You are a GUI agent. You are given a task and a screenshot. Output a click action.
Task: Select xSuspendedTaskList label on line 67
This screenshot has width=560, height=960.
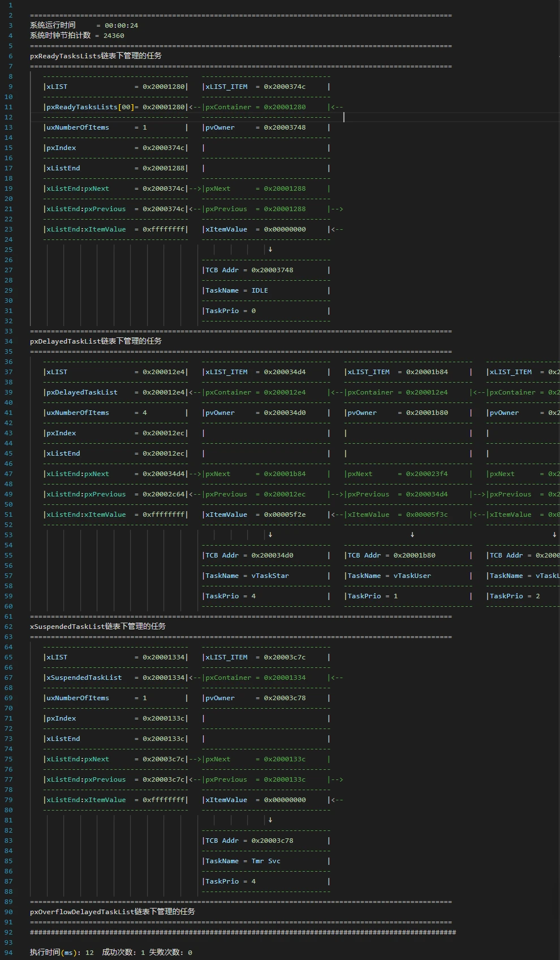point(84,678)
